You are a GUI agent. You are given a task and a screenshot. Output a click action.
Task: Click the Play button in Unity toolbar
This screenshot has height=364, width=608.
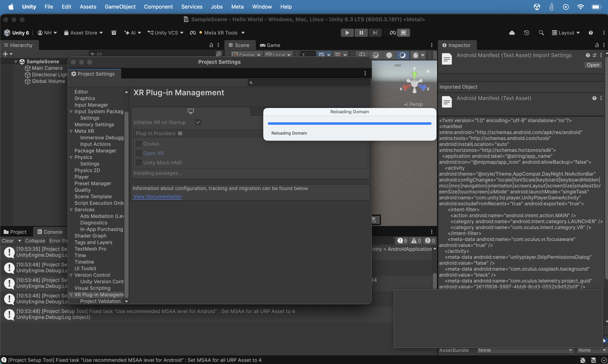(347, 33)
